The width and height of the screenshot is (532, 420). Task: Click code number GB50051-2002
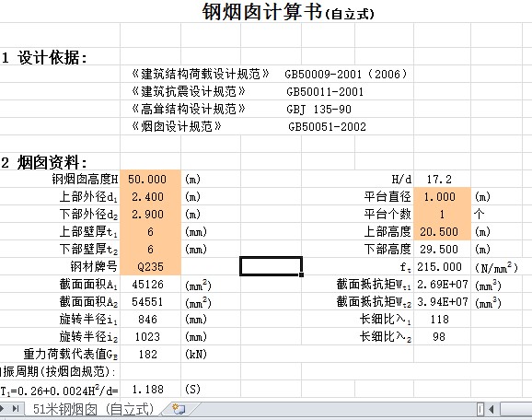click(327, 127)
